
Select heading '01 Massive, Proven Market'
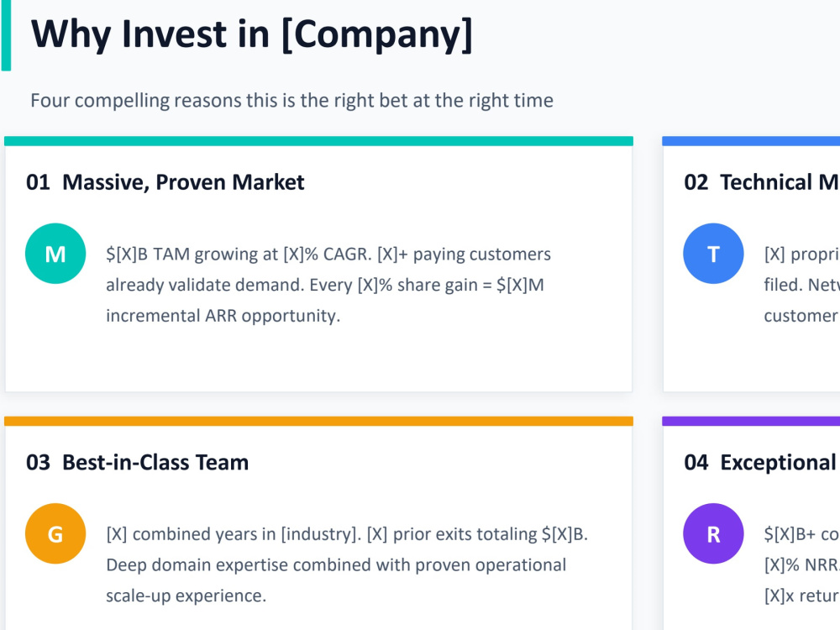pos(165,182)
